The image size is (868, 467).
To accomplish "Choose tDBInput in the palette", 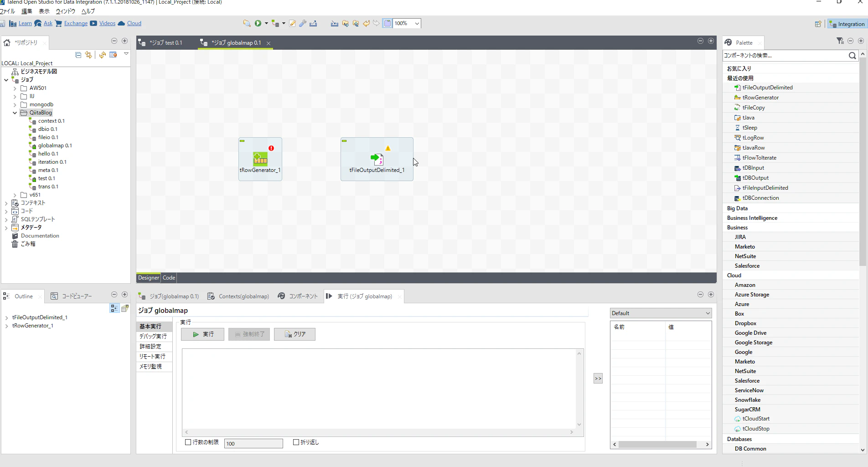I will [753, 168].
